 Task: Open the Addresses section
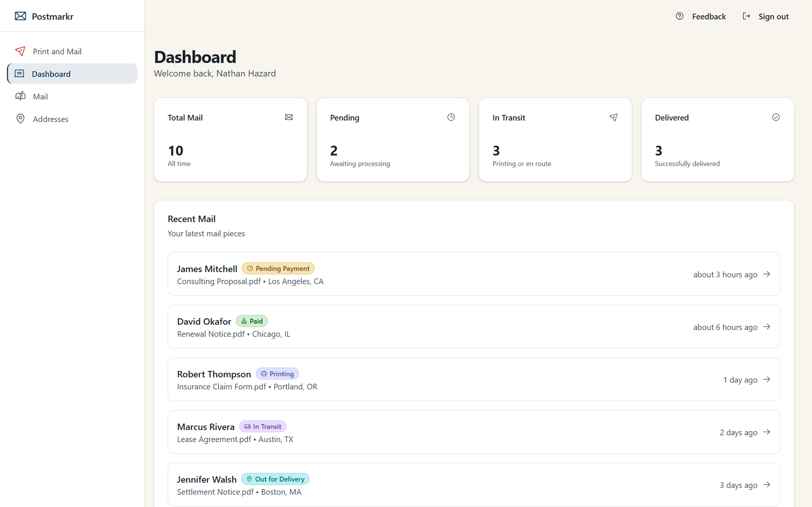(50, 119)
